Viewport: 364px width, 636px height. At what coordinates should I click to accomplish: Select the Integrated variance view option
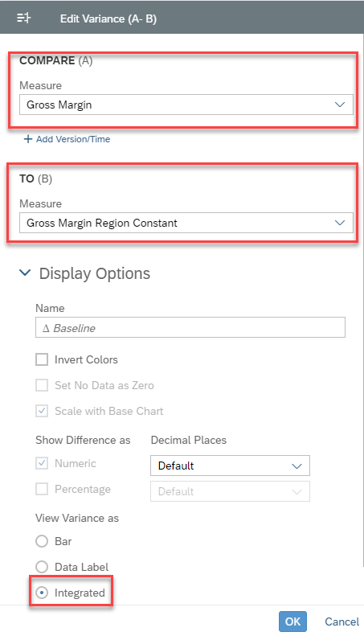click(x=42, y=593)
